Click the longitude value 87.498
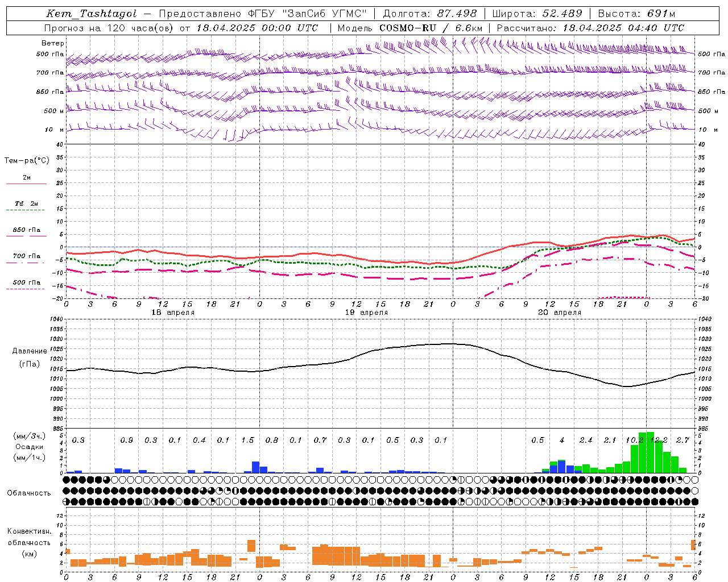The image size is (728, 582). pos(457,14)
